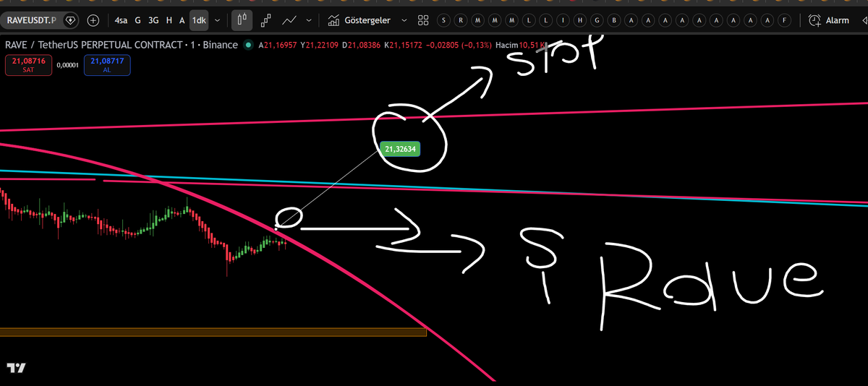868x386 pixels.
Task: Select the H timeframe next to 3G
Action: click(169, 20)
